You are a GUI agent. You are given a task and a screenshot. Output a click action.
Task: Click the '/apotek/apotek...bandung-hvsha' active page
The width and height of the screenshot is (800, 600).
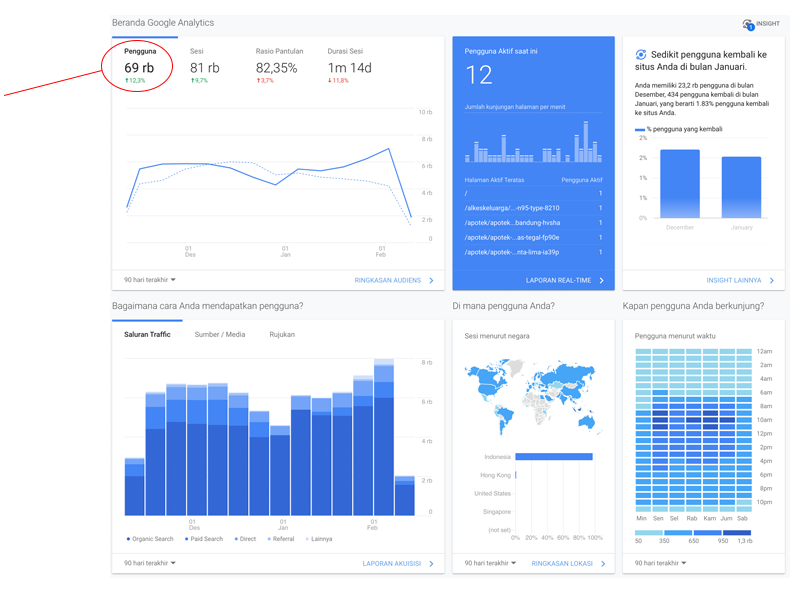click(512, 223)
